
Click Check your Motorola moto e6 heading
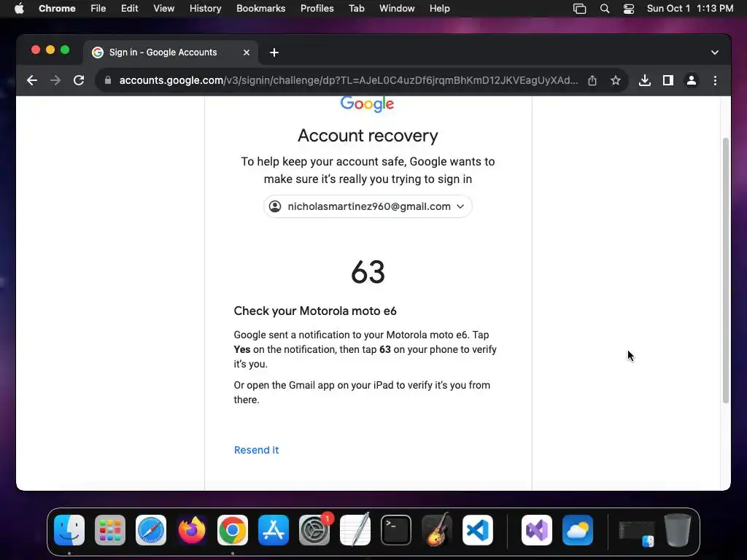[315, 311]
